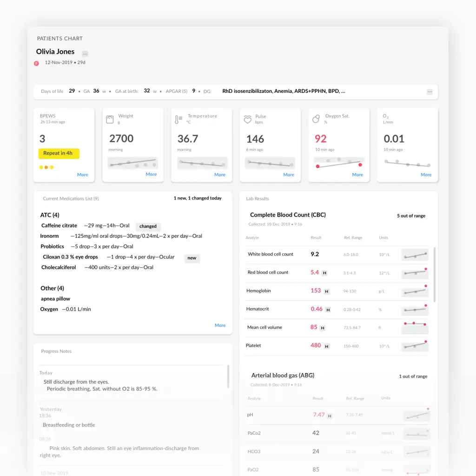Image resolution: width=476 pixels, height=476 pixels.
Task: Click the O2 droplet icon on the L/min card
Action: point(385,118)
